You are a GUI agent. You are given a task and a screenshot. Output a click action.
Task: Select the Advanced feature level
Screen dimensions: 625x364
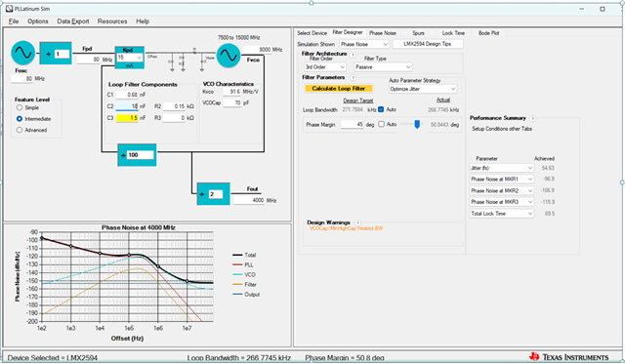coord(20,130)
